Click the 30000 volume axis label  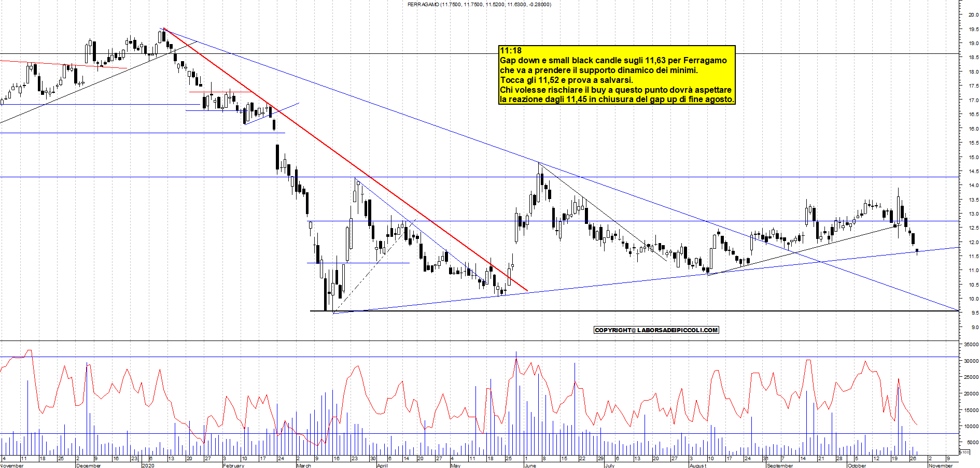tap(971, 361)
